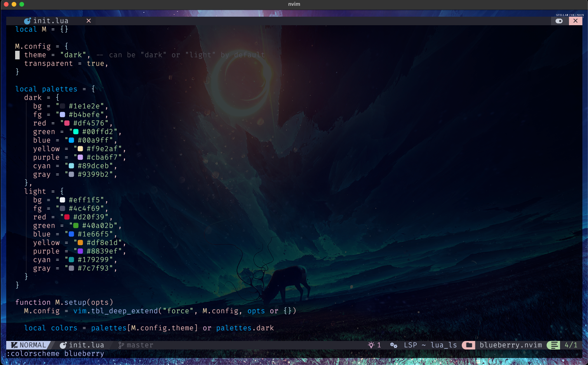The image size is (588, 365).
Task: Click the LSP gears icon
Action: click(x=393, y=345)
